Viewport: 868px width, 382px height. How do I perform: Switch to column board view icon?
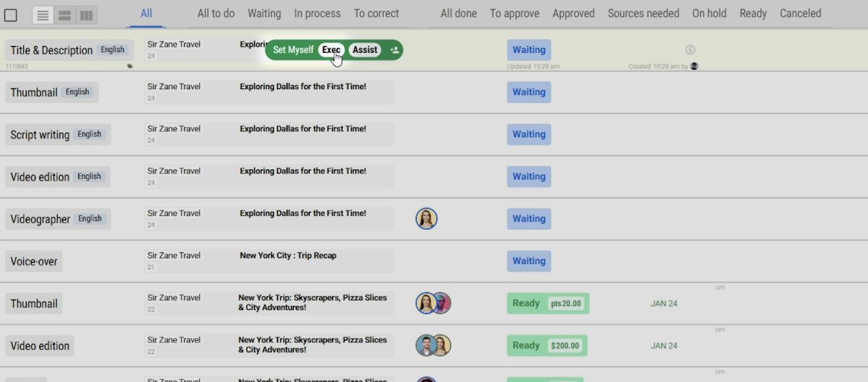86,15
